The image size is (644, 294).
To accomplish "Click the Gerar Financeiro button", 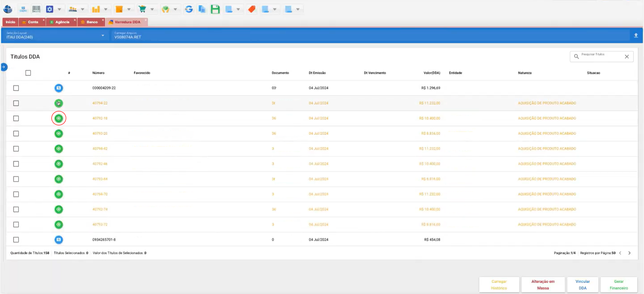I will coord(619,285).
